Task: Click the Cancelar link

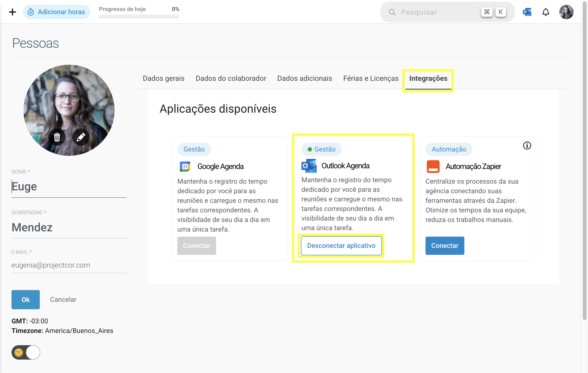Action: pyautogui.click(x=63, y=299)
